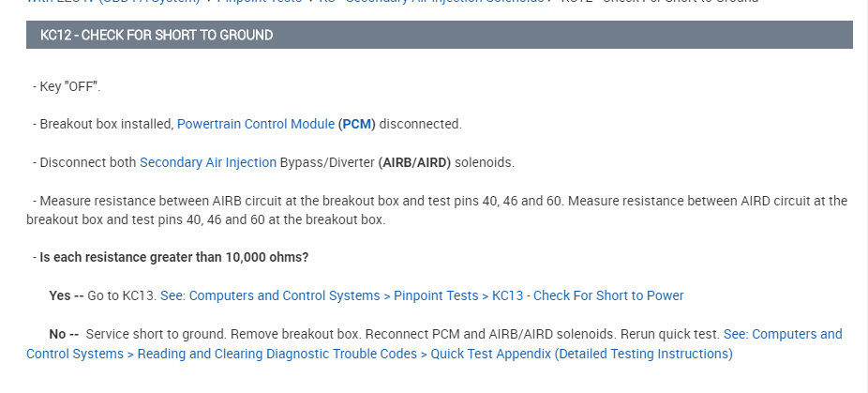Screen dimensions: 868x393
Task: Click the KC12 Check For Short header bar
Action: [x=439, y=35]
